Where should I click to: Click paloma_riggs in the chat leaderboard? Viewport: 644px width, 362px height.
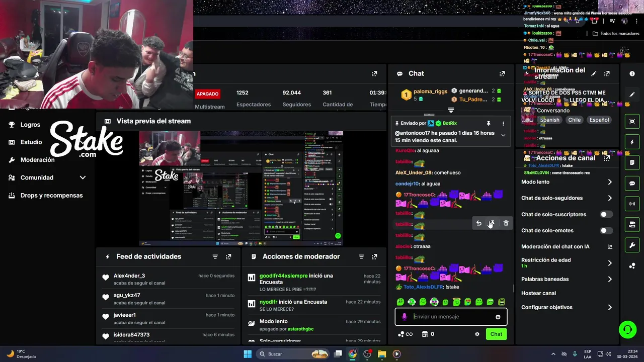click(430, 92)
